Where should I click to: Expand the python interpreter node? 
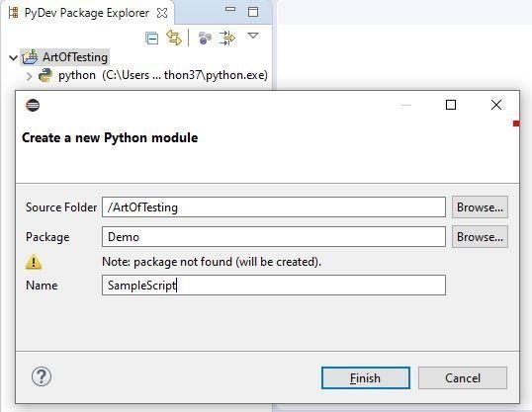click(x=30, y=76)
